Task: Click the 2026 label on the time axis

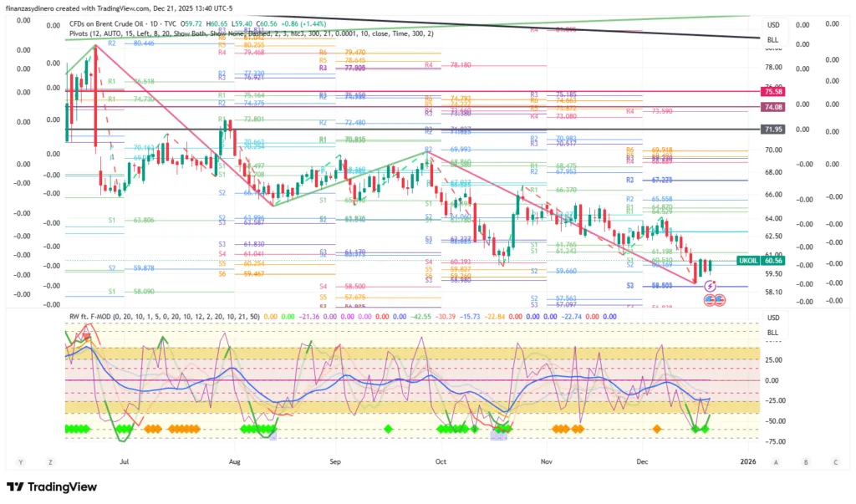Action: point(747,461)
